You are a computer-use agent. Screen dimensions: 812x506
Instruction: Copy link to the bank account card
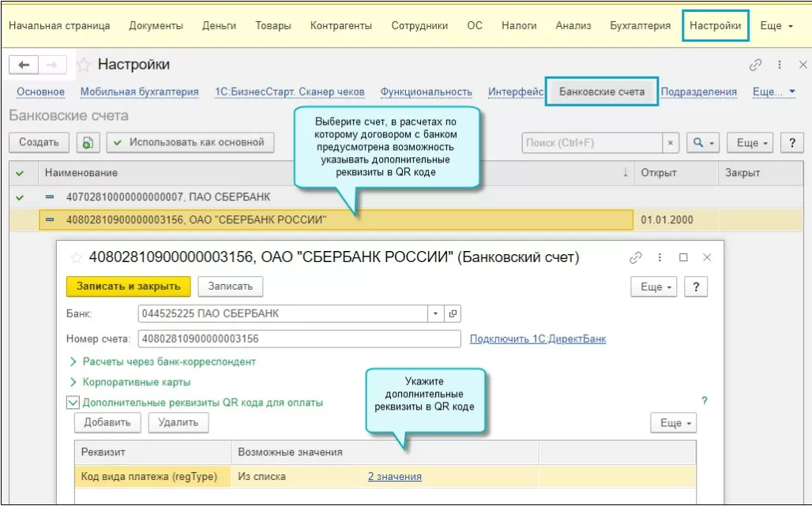click(635, 257)
